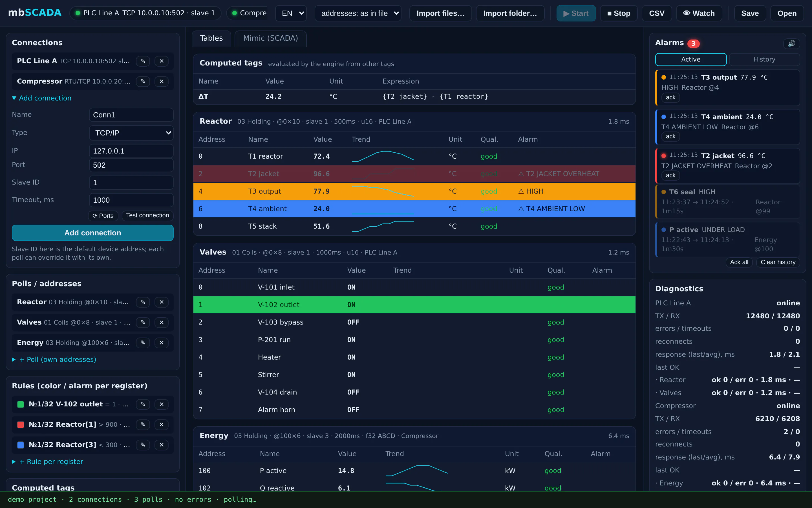The image size is (812, 508).
Task: Remove the Reactor[3] < 300 rule
Action: point(161,445)
